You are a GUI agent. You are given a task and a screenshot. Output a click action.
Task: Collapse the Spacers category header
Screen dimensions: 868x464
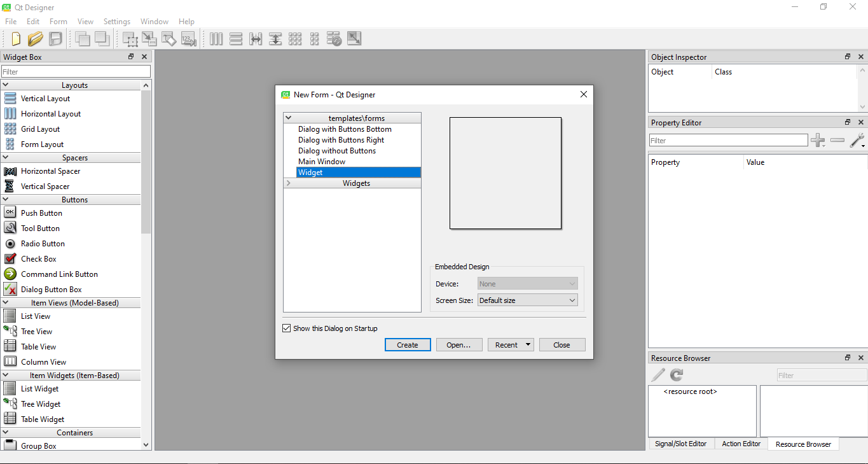(6, 157)
